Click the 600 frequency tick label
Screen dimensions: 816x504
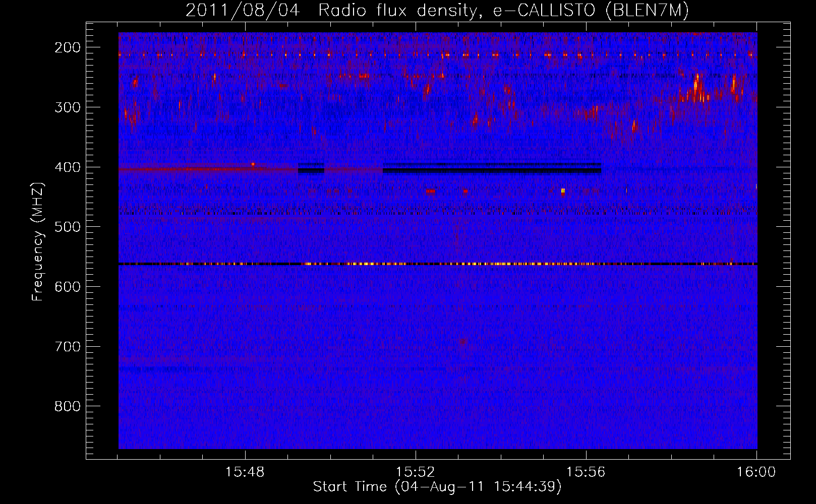tap(67, 286)
